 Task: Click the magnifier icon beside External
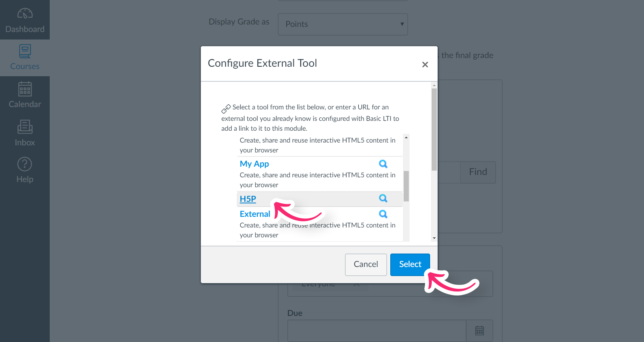(383, 214)
